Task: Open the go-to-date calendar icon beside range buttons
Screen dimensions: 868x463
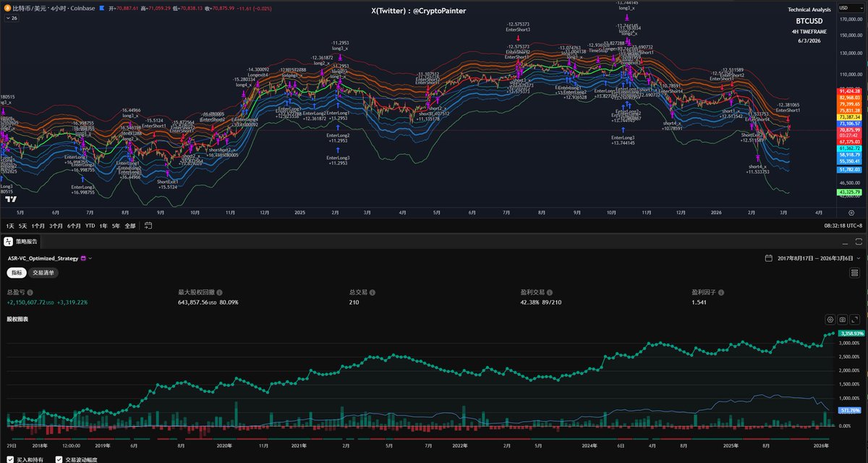Action: click(x=147, y=226)
